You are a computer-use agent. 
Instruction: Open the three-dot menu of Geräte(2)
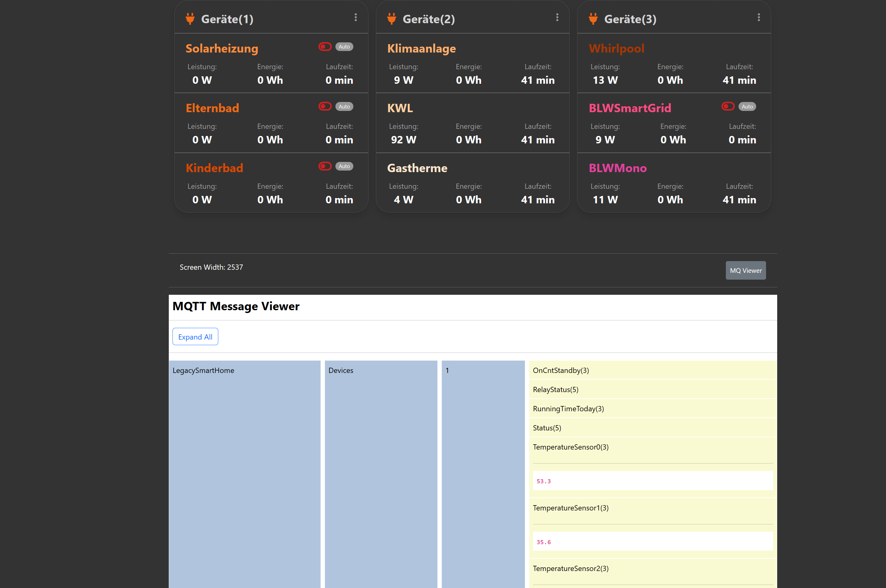(557, 17)
